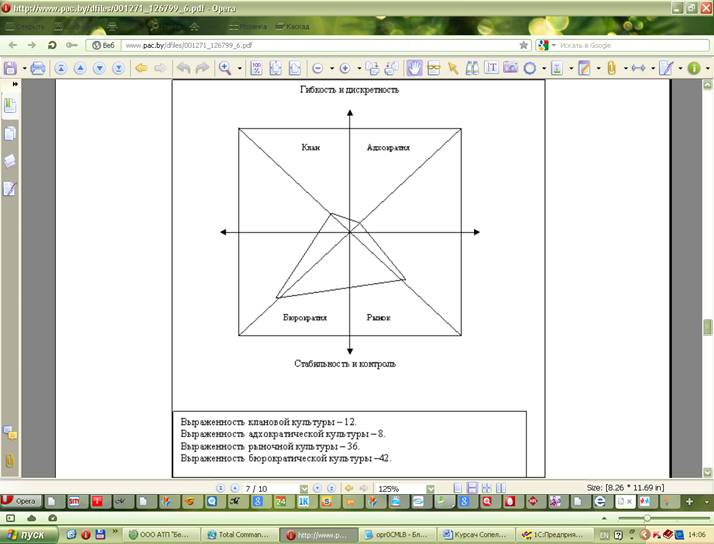Click the paperclip attachment icon in toolbar
714x544 pixels.
(x=611, y=68)
